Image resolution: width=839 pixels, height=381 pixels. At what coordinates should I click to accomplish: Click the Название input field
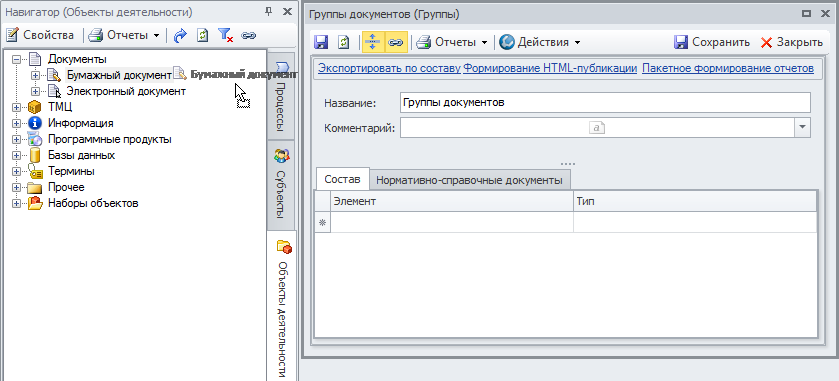coord(605,103)
